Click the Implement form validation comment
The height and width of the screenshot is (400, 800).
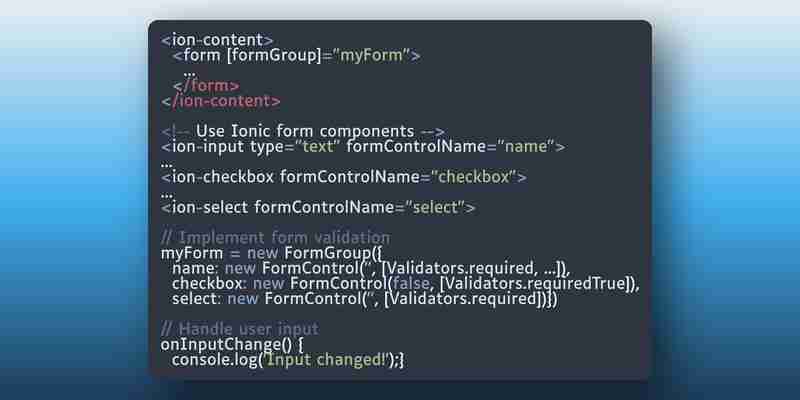tap(276, 238)
